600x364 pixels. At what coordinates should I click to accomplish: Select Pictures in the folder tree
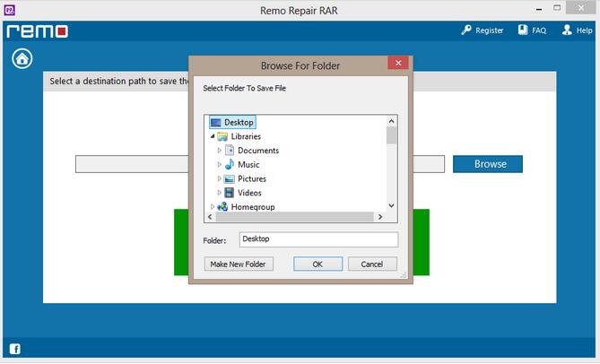coord(252,179)
